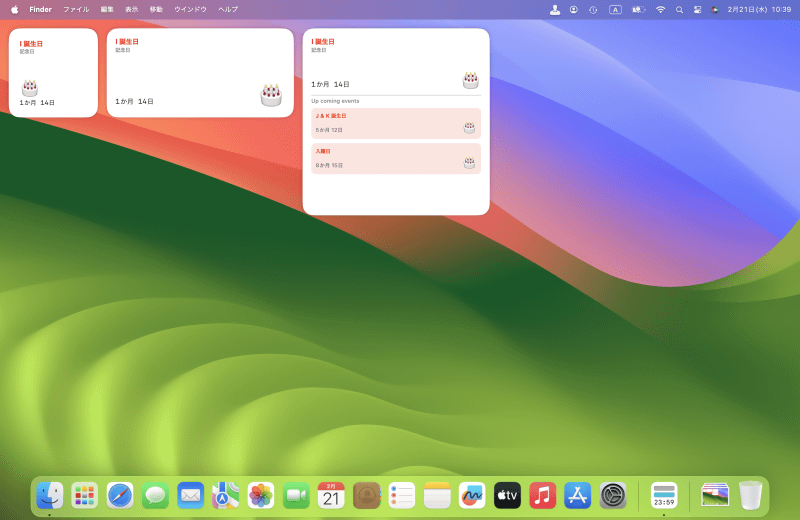Launch Maps from the Dock
Image resolution: width=800 pixels, height=520 pixels.
click(226, 495)
